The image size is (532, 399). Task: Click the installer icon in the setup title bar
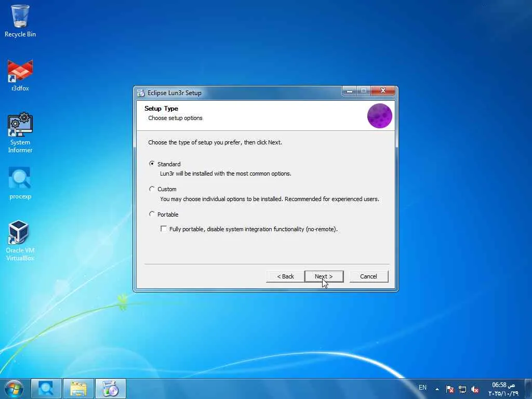141,92
